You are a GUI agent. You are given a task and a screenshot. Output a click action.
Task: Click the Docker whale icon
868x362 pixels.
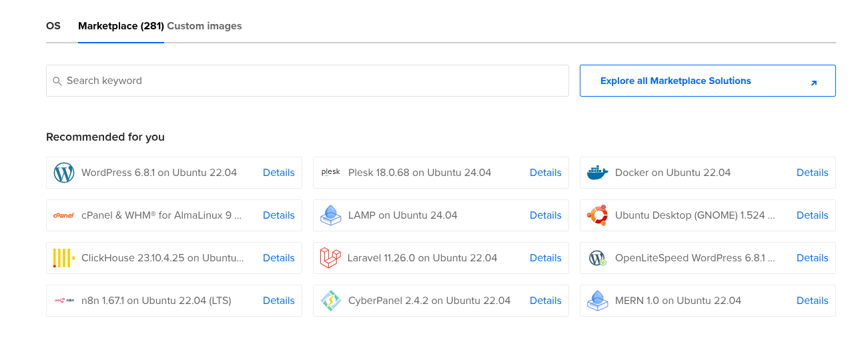598,173
